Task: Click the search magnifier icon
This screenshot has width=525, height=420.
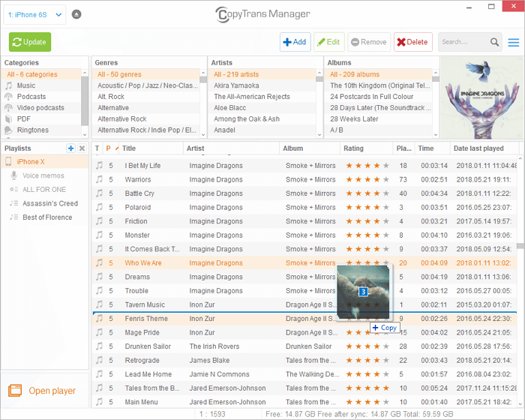Action: tap(494, 42)
